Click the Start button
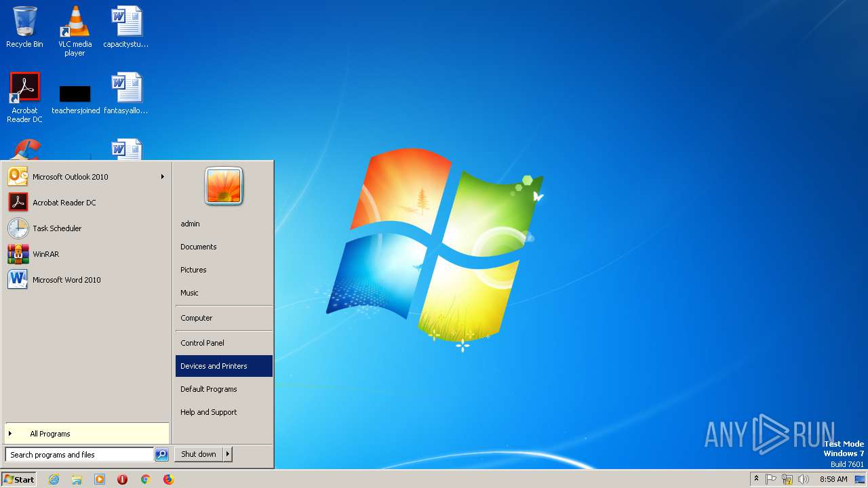Viewport: 868px width, 488px height. [x=19, y=479]
